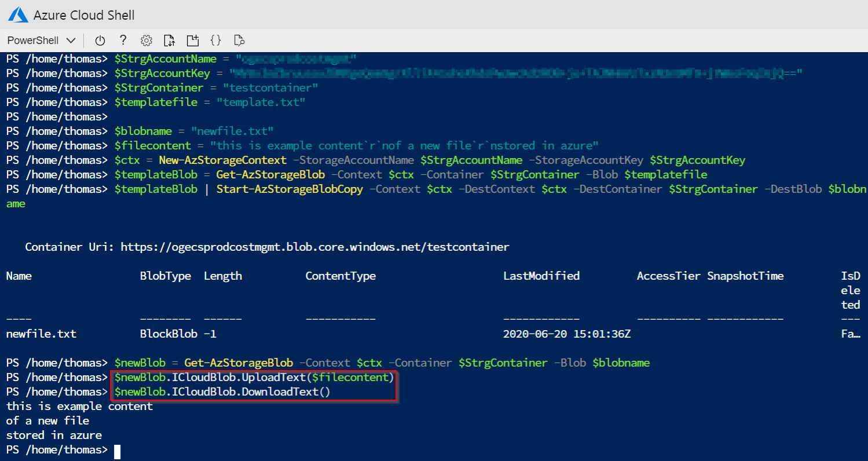Expand shell options next to PowerShell label
This screenshot has height=461, width=868.
(x=71, y=40)
